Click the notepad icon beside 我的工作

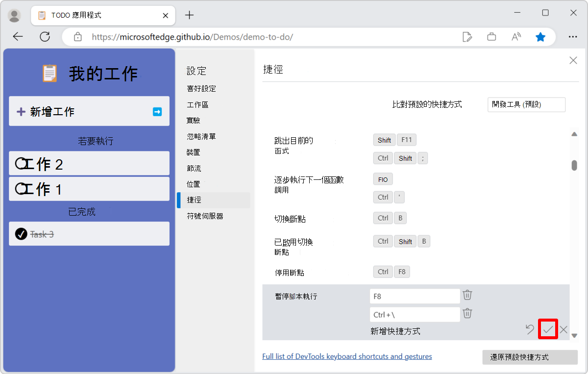(49, 72)
